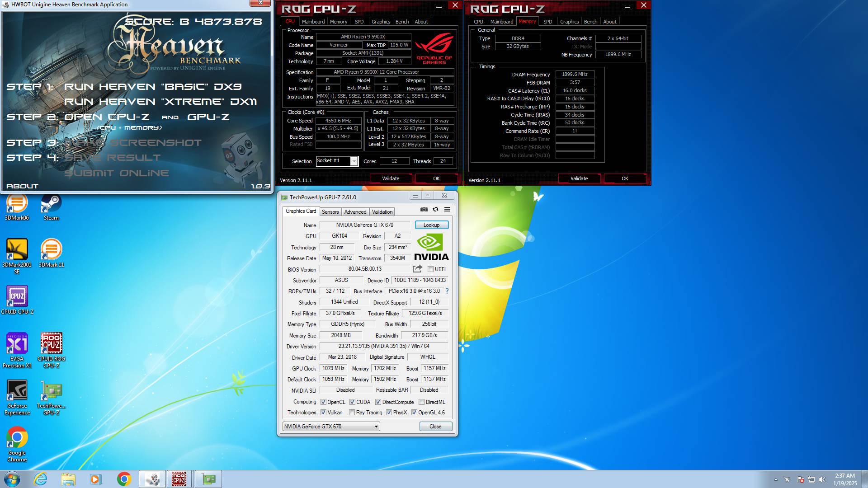868x488 pixels.
Task: Toggle the Vulkan checkbox
Action: [323, 413]
